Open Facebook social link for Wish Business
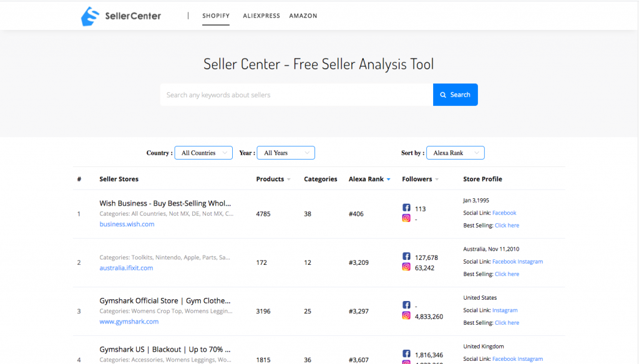This screenshot has width=639, height=364. point(504,213)
